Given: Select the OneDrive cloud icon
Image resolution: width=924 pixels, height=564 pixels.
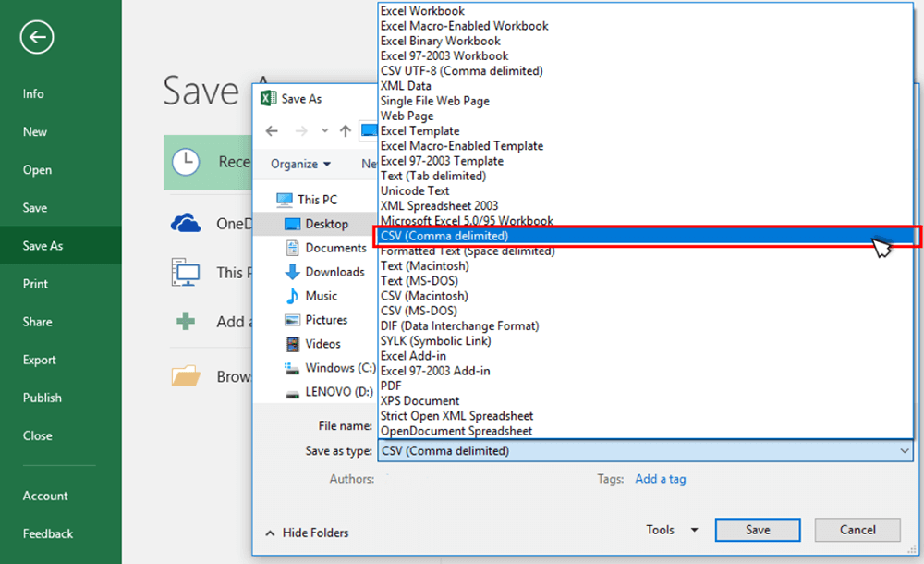Looking at the screenshot, I should pyautogui.click(x=186, y=223).
